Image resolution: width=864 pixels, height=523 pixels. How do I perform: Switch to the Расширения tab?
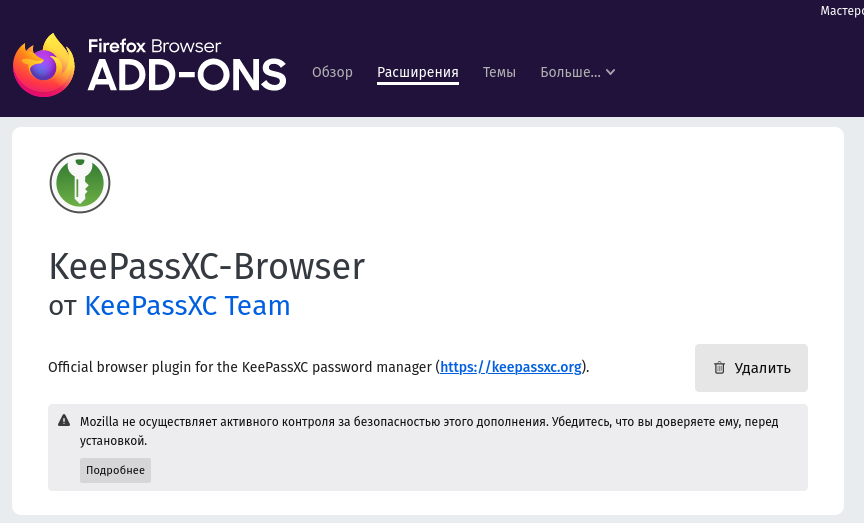click(x=417, y=72)
